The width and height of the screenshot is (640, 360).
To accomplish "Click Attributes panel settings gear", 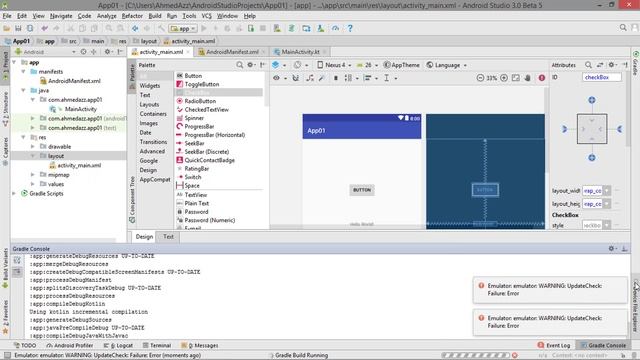I will [611, 65].
